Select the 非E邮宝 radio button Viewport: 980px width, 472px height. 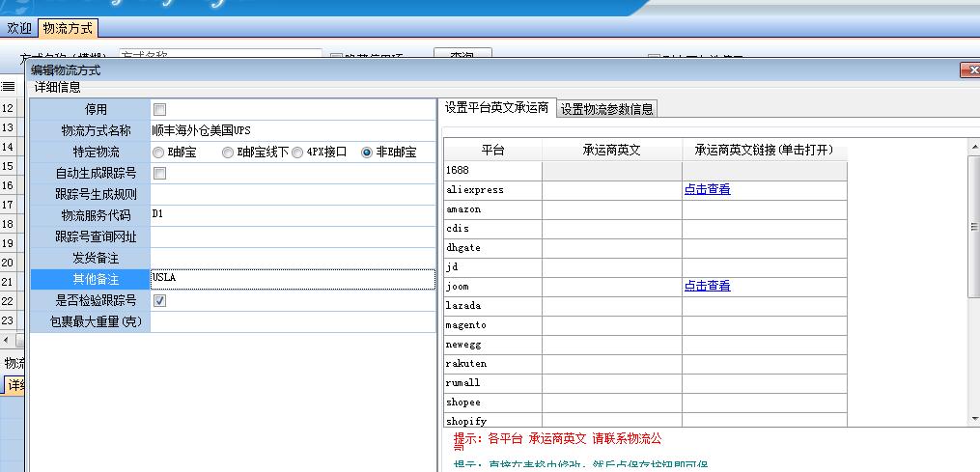coord(367,152)
